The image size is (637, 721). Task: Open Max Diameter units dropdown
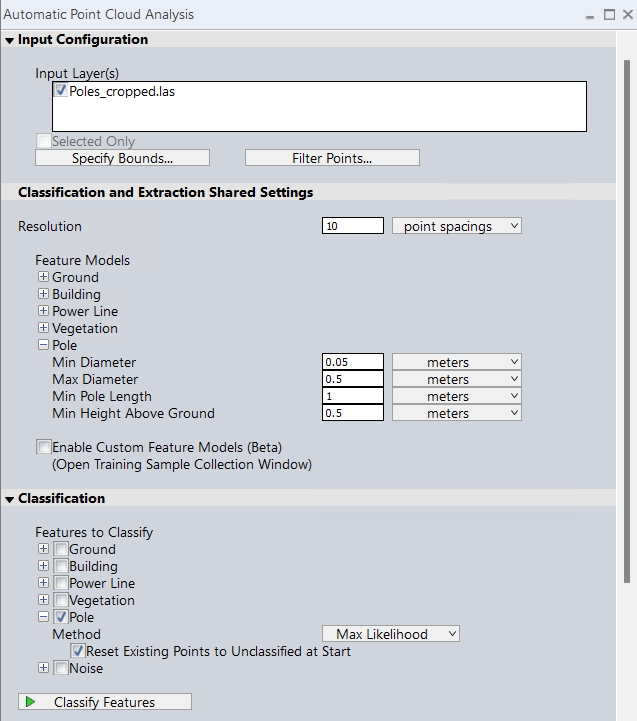pyautogui.click(x=457, y=379)
